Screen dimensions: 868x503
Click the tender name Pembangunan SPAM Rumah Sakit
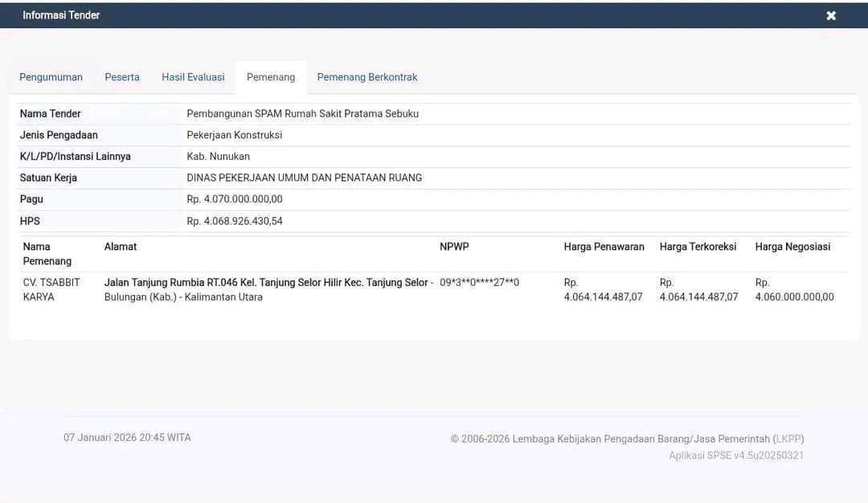(302, 113)
